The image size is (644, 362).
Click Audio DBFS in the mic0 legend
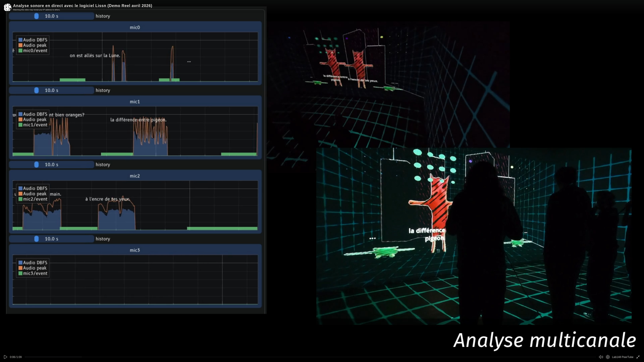pos(33,40)
